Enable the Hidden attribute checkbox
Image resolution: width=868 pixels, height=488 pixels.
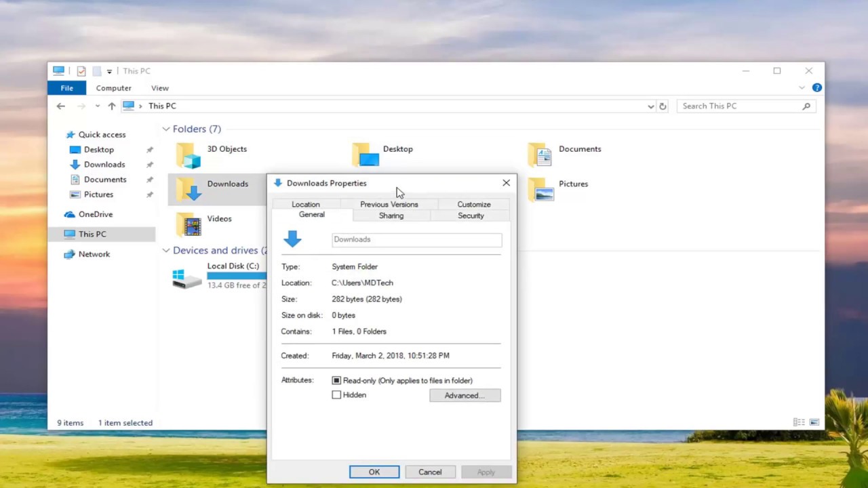336,394
